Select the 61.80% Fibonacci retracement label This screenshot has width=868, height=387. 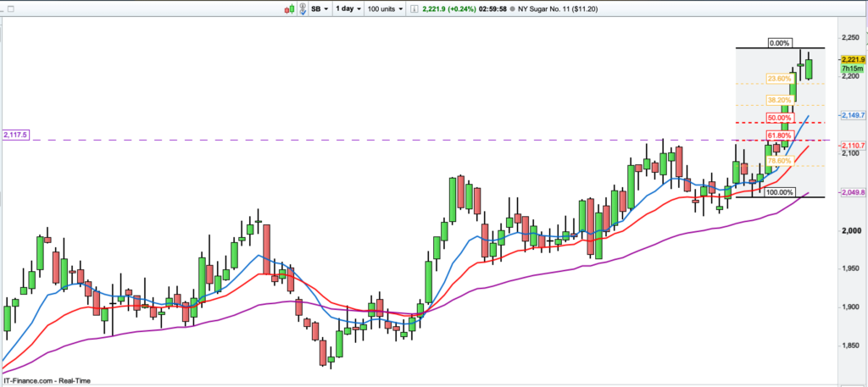[x=778, y=135]
